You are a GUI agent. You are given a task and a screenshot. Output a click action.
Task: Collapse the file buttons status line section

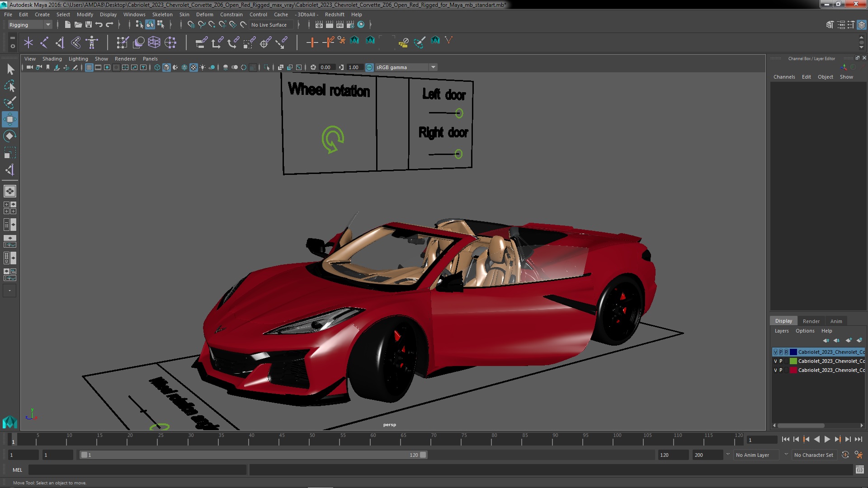point(58,24)
